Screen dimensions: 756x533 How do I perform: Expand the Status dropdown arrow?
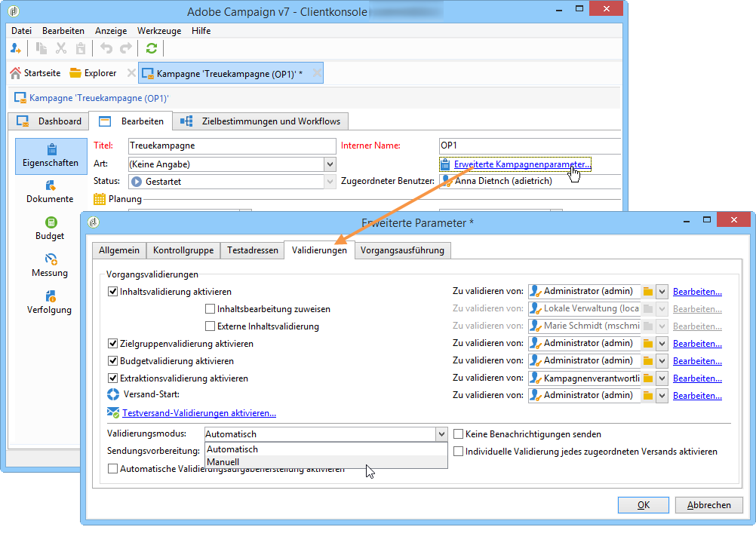click(x=330, y=182)
